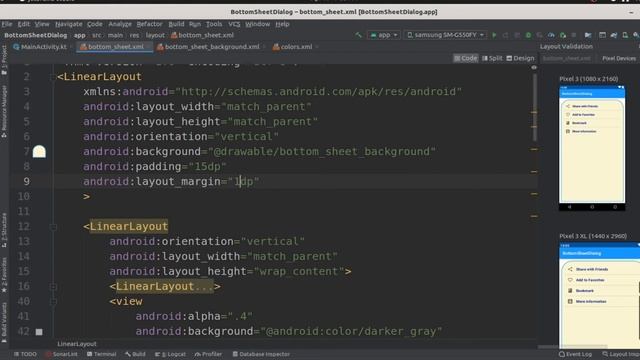The width and height of the screenshot is (640, 360).
Task: Click the drawable preview gutter icon on line 7
Action: (x=39, y=151)
